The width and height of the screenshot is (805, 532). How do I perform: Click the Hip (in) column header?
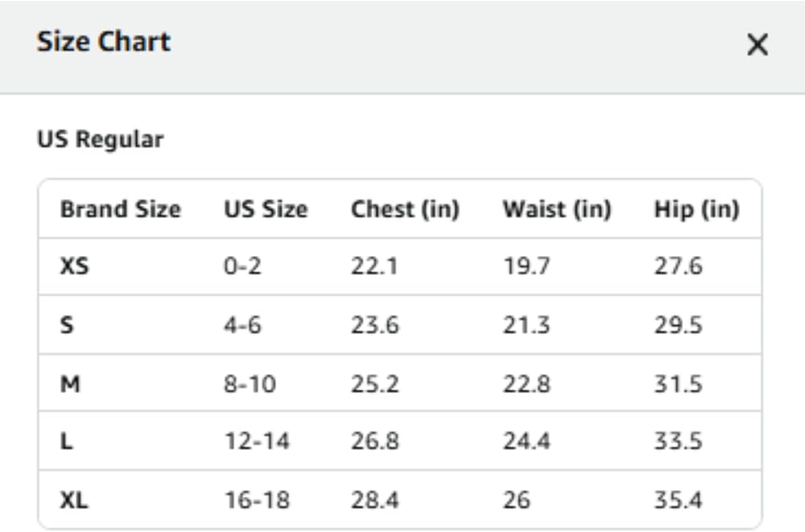click(696, 209)
